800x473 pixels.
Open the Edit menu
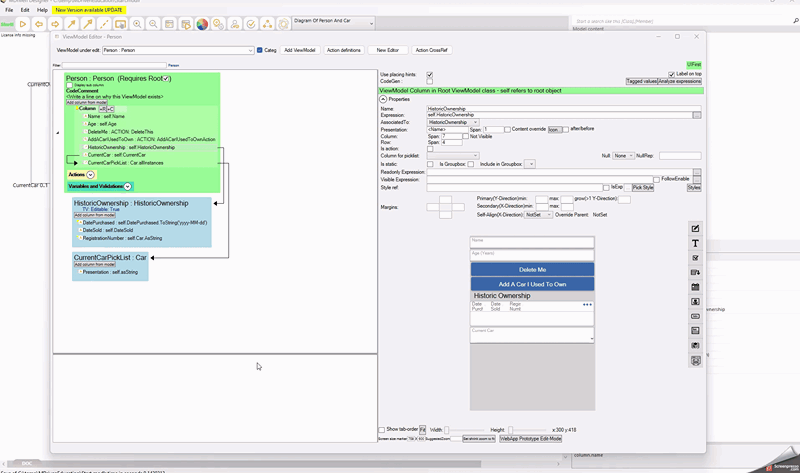pyautogui.click(x=25, y=9)
